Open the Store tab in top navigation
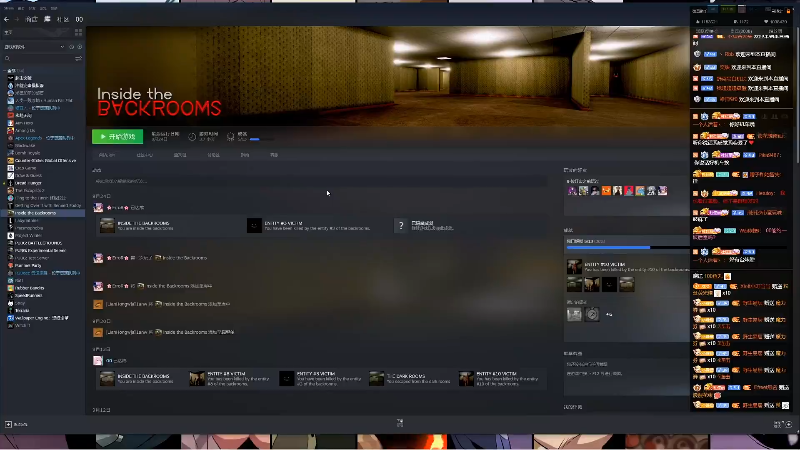The height and width of the screenshot is (450, 800). coord(32,19)
